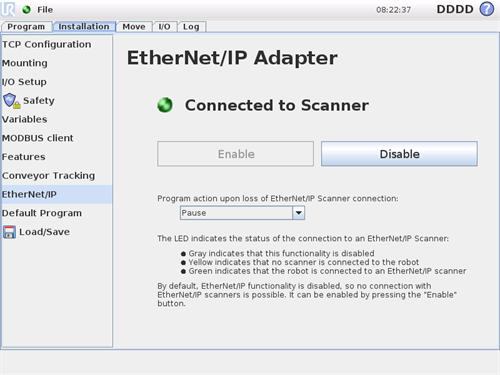Click the Safety shield lock icon
The width and height of the screenshot is (500, 375).
(12, 100)
